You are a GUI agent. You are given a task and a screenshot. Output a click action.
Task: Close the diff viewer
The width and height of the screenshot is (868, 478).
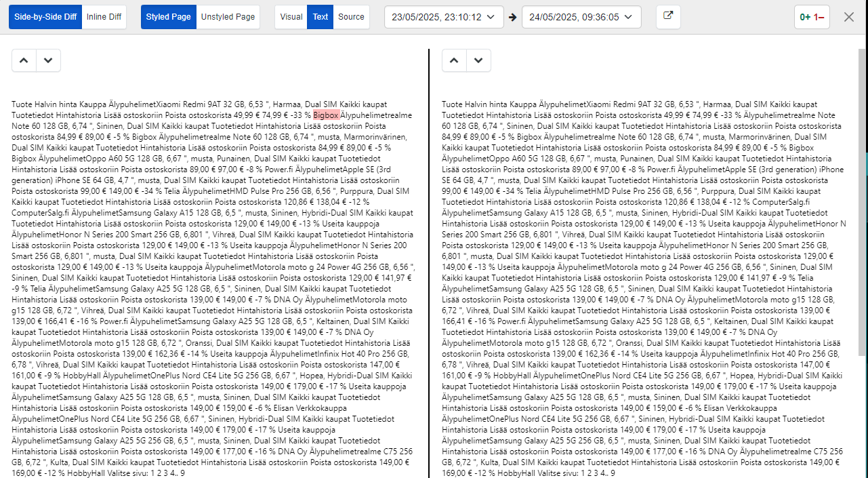coord(849,17)
